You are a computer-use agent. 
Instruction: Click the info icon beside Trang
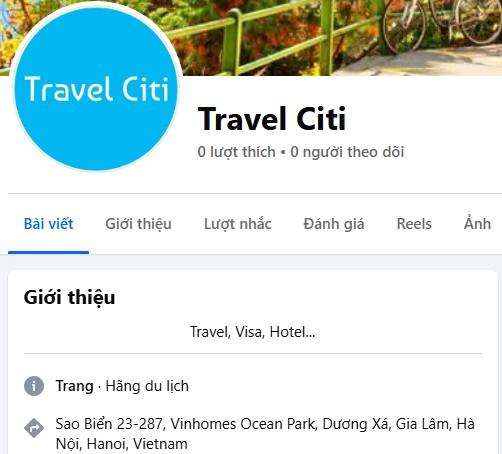click(x=34, y=386)
